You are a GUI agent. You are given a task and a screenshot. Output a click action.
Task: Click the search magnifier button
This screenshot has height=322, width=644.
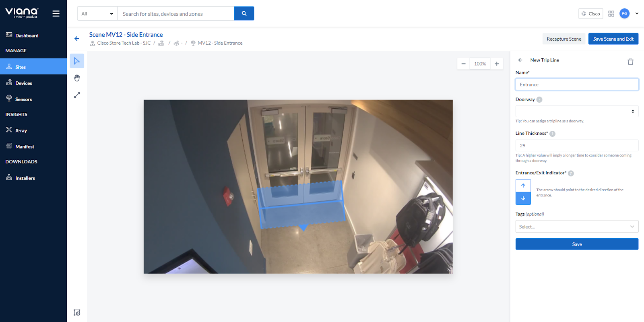coord(244,14)
